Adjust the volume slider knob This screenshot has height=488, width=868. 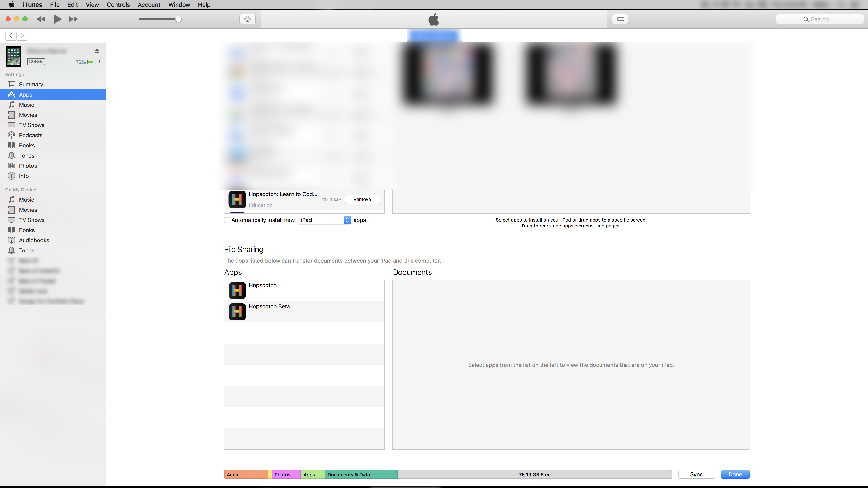coord(178,19)
